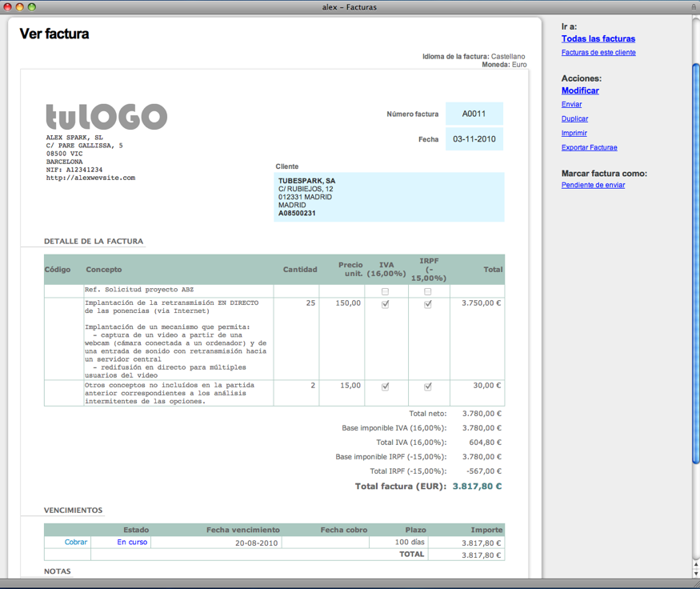
Task: Duplicate the invoice via Duplicar link
Action: point(574,119)
